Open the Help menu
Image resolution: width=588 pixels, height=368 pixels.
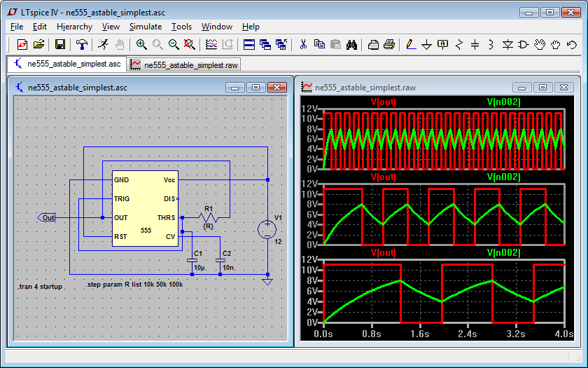click(251, 27)
